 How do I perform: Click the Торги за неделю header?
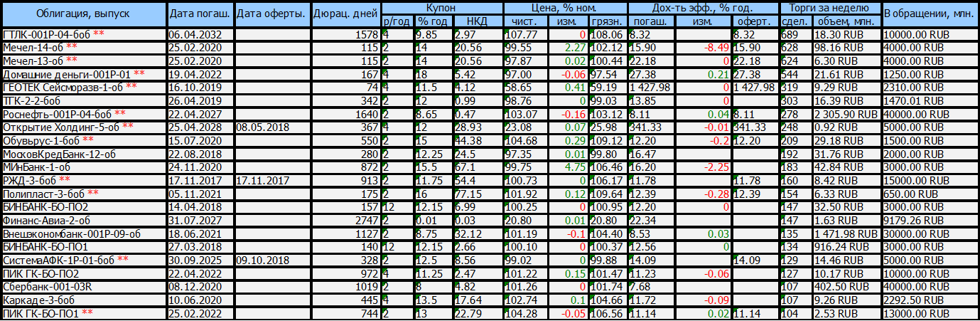pos(829,9)
